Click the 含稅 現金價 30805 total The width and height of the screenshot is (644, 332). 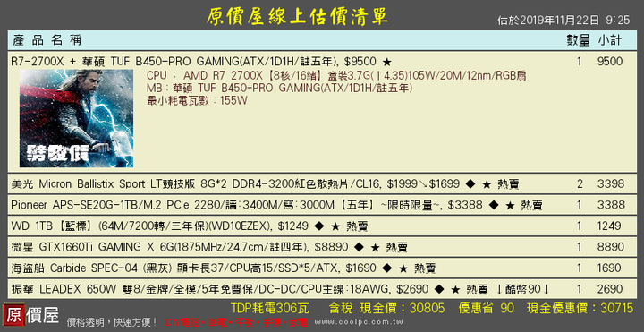pos(386,308)
